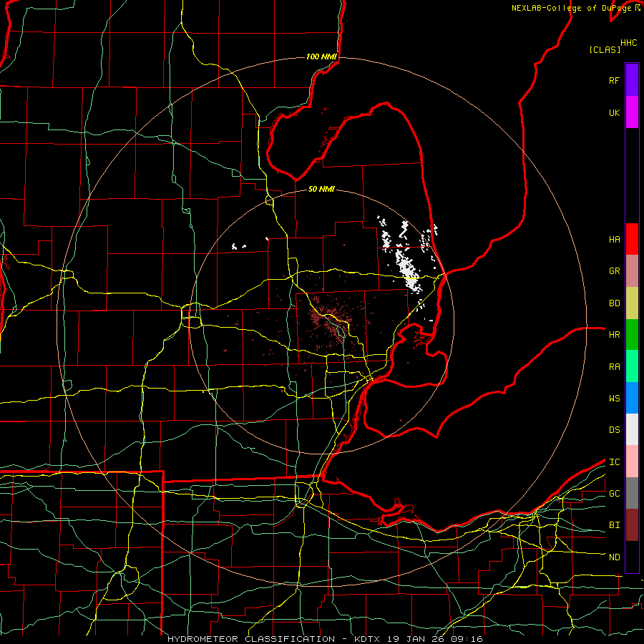Click the 'HYDROMETEOR CLASSIFICATION' caption text
This screenshot has height=644, width=644.
point(251,639)
